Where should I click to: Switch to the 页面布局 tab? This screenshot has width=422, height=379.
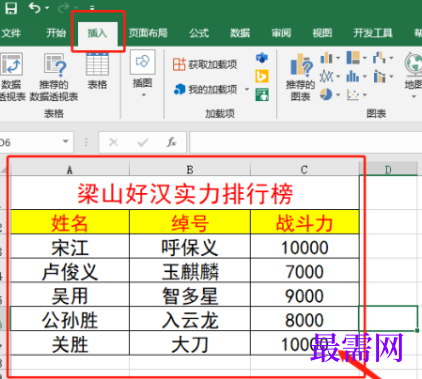pyautogui.click(x=148, y=33)
